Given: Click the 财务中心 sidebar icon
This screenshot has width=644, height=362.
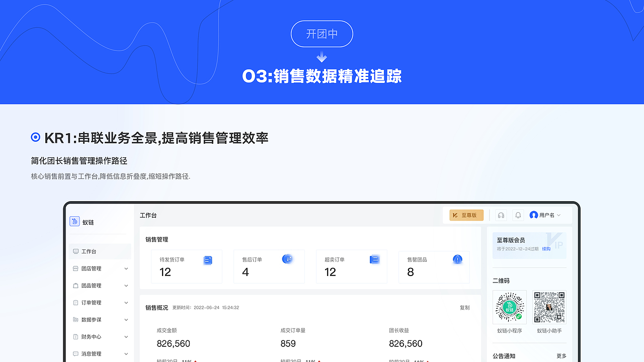Looking at the screenshot, I should point(75,337).
